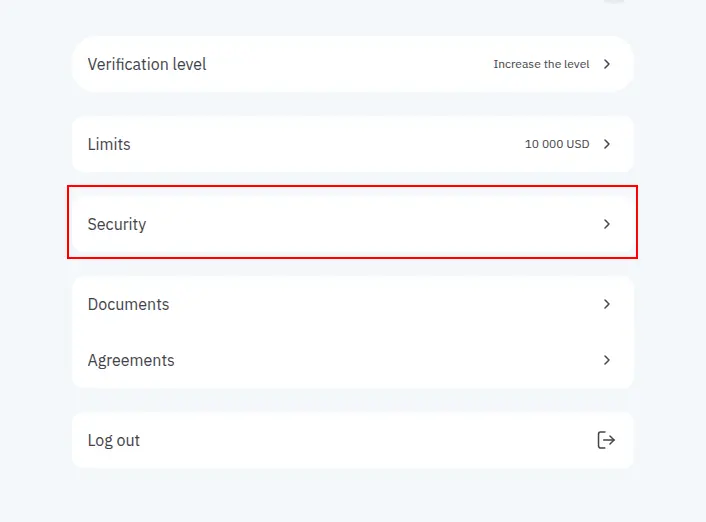Select the Agreements row background

tap(353, 360)
